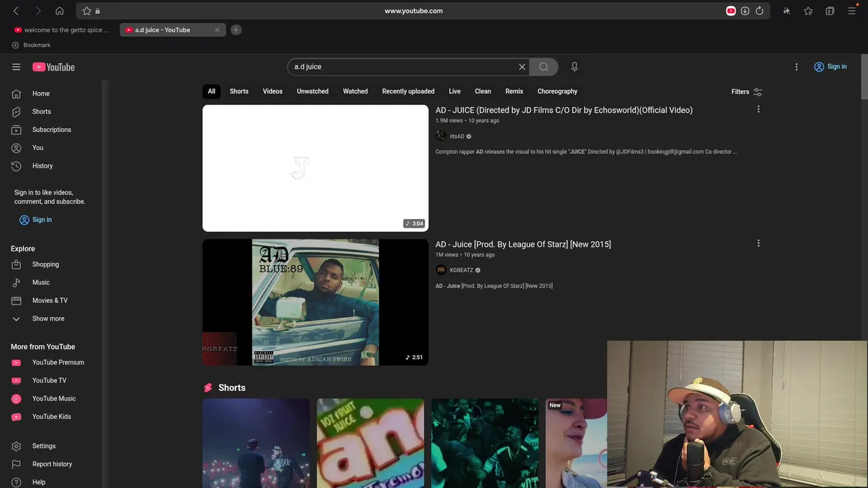Click the browser extensions icon in toolbar

pyautogui.click(x=787, y=11)
